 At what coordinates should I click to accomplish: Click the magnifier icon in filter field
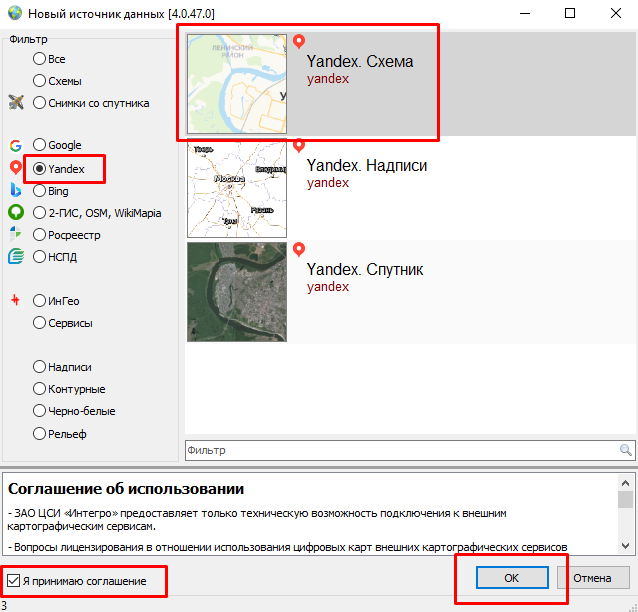tap(625, 450)
